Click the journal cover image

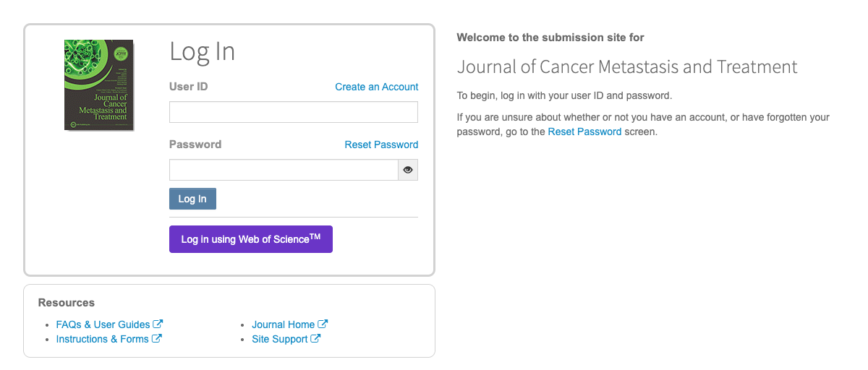pos(99,85)
